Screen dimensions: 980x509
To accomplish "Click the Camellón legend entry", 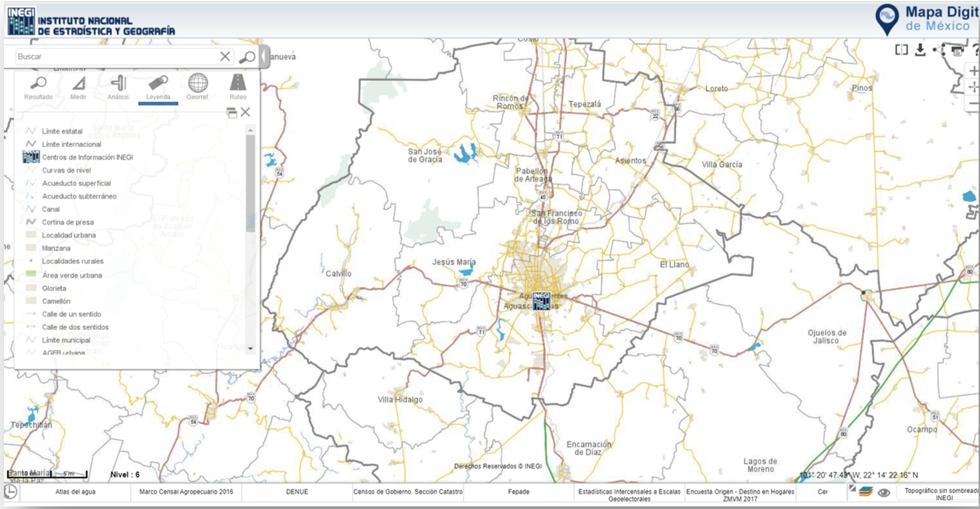I will click(x=56, y=301).
